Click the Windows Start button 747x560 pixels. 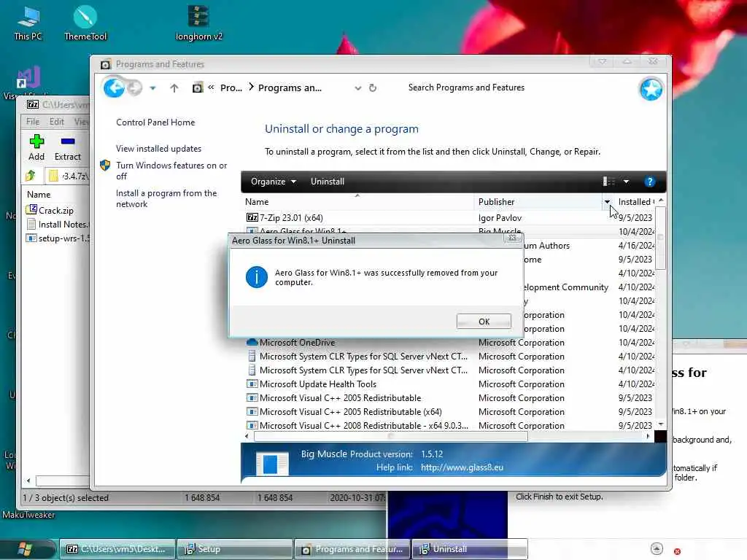pos(25,550)
